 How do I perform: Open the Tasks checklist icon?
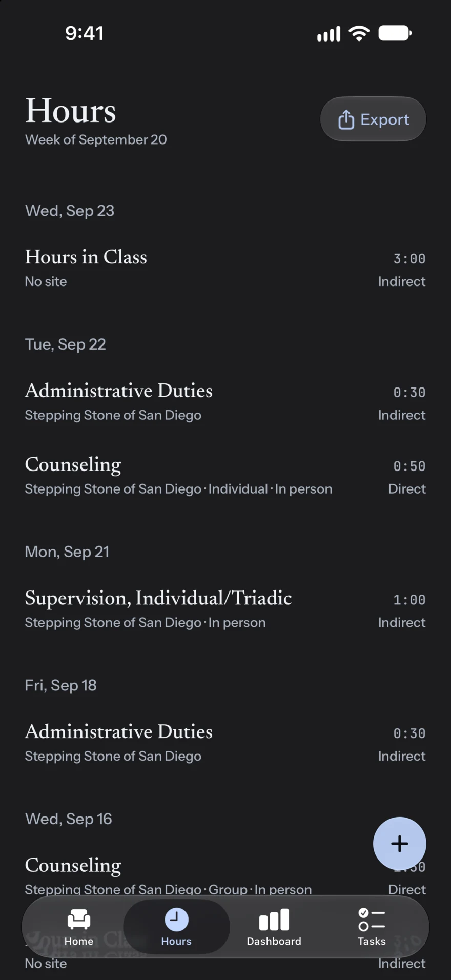coord(372,920)
